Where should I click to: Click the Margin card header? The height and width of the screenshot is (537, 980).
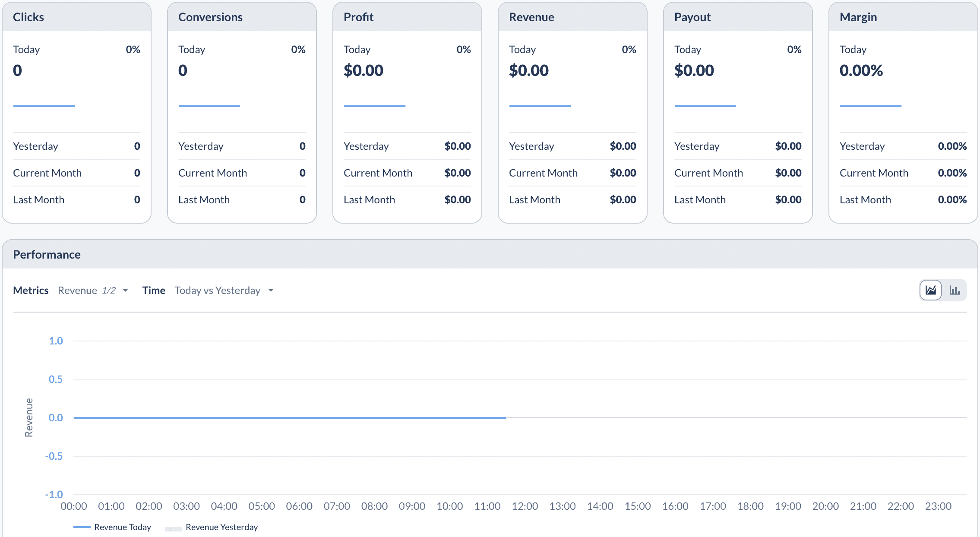coord(858,17)
